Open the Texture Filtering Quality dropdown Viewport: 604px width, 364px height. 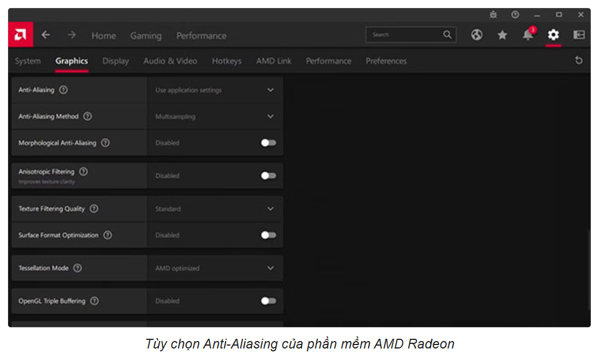270,209
